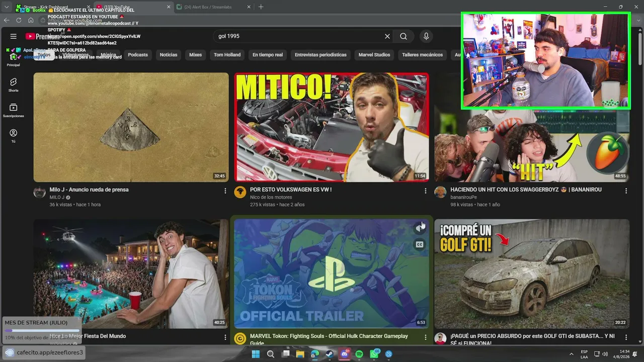Screen dimensions: 644x362
Task: Open the Windows Start menu
Action: (x=256, y=354)
